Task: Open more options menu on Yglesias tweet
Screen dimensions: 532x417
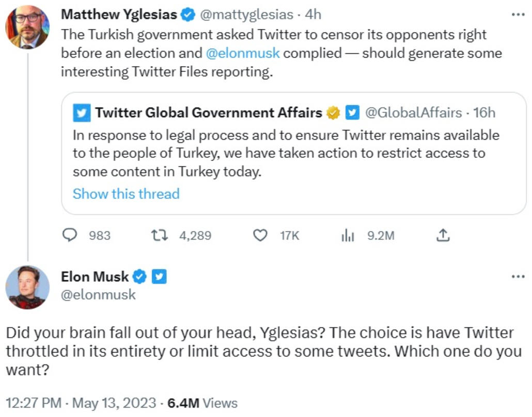Action: coord(518,14)
